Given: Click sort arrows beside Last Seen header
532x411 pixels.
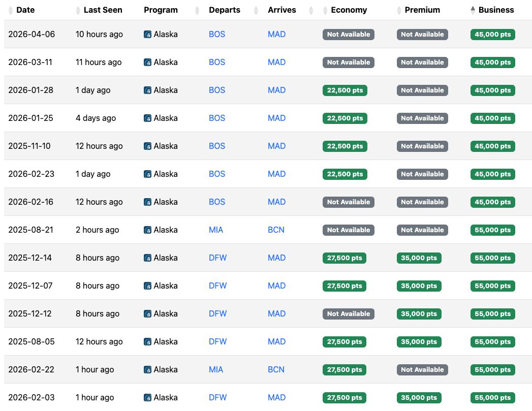Looking at the screenshot, I should click(x=78, y=11).
